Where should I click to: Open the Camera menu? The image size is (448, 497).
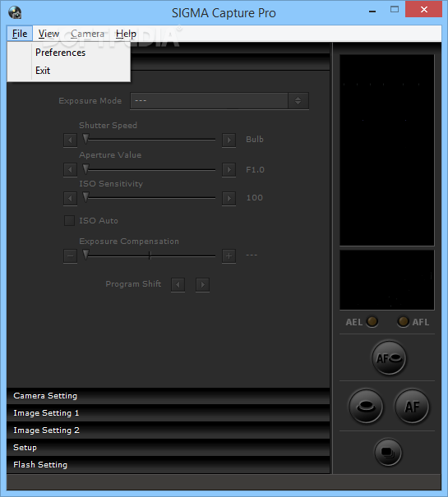tap(87, 34)
